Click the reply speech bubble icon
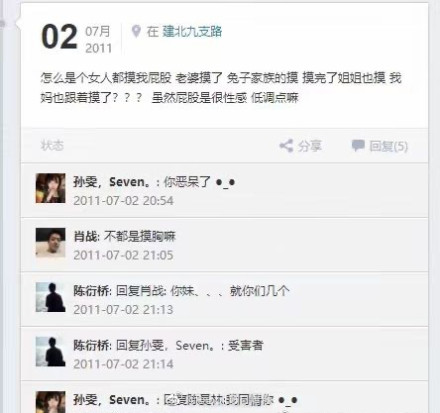This screenshot has width=440, height=413. point(358,146)
